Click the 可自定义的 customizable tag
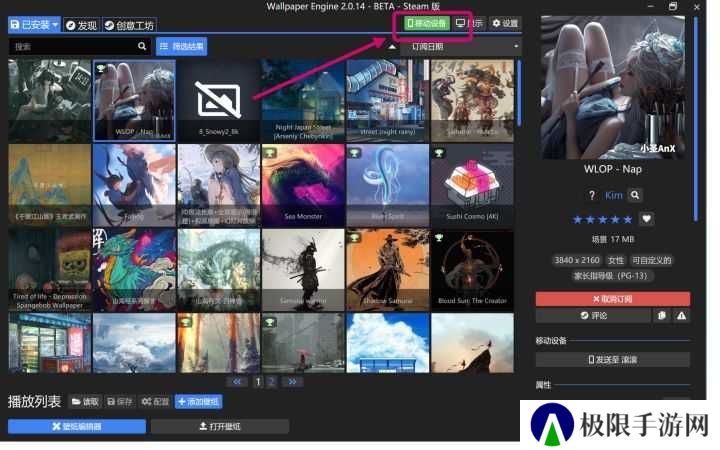The image size is (720, 450). [x=652, y=260]
